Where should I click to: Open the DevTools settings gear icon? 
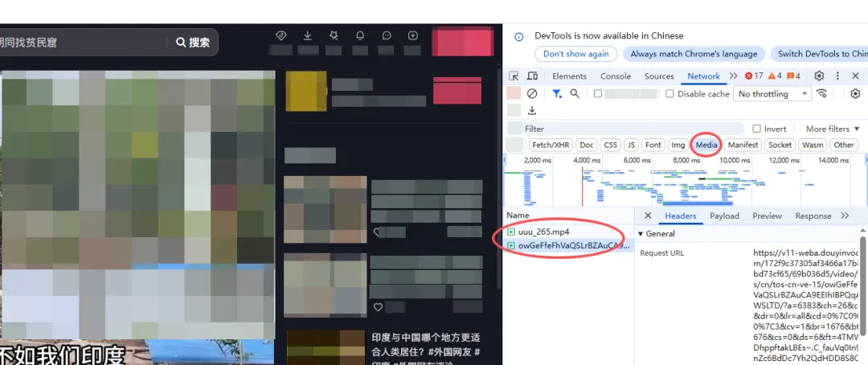(x=819, y=76)
